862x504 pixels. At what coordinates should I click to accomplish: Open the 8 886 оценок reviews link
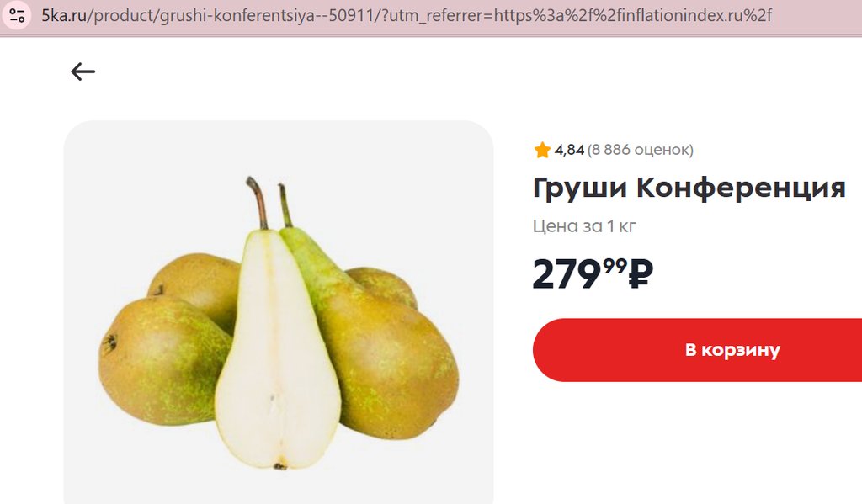(641, 150)
